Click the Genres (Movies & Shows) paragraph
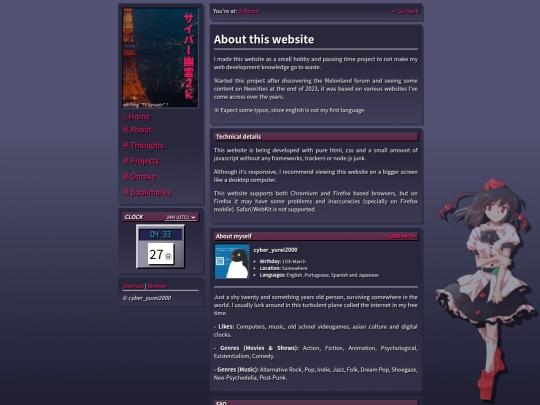This screenshot has width=540, height=405. click(316, 352)
